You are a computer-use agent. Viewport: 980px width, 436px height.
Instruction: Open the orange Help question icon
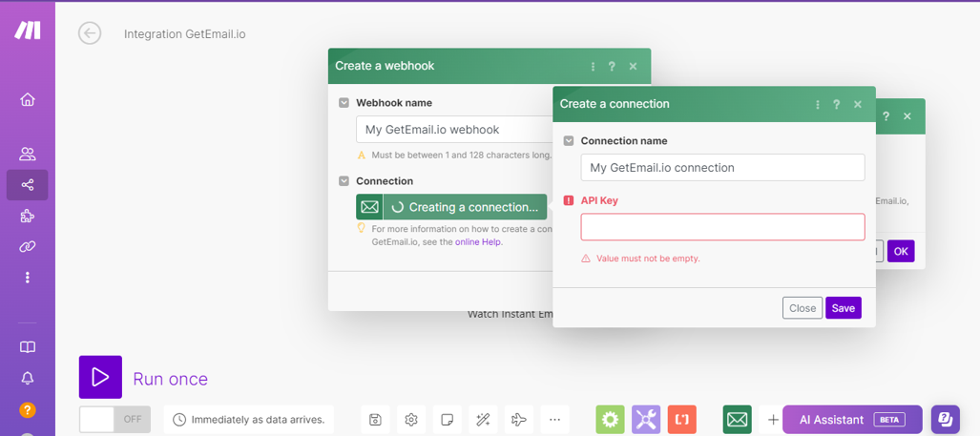[28, 410]
